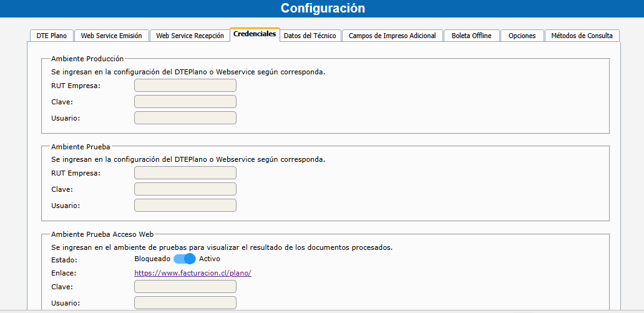Open the Datos del Técnico tab
Screen dimensions: 644x313
[x=310, y=36]
